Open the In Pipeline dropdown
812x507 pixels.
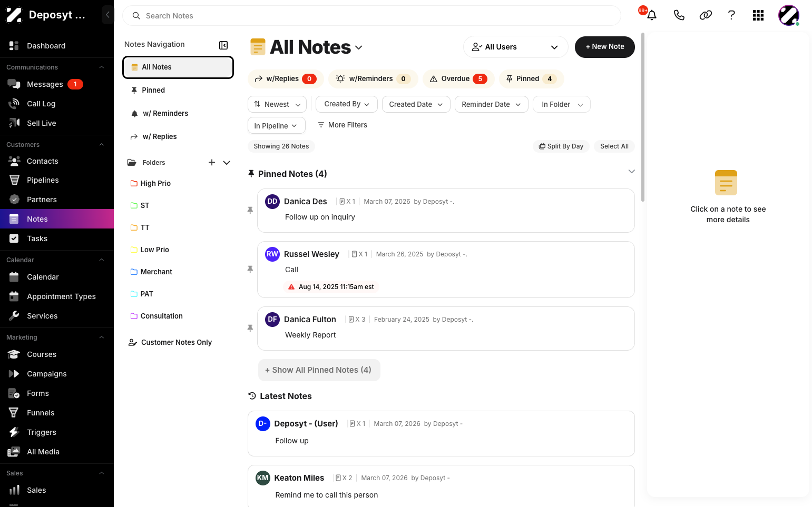tap(277, 125)
